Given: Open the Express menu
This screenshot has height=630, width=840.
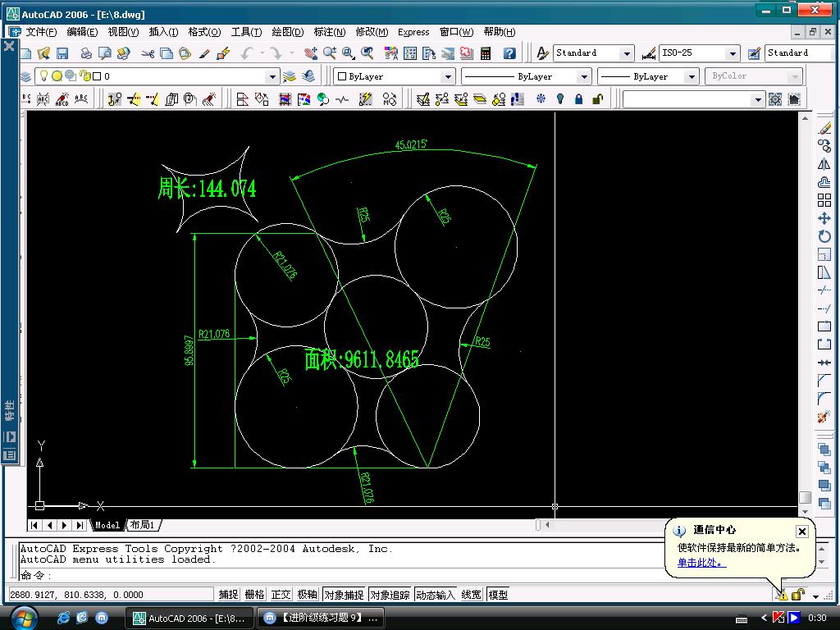Looking at the screenshot, I should tap(413, 32).
